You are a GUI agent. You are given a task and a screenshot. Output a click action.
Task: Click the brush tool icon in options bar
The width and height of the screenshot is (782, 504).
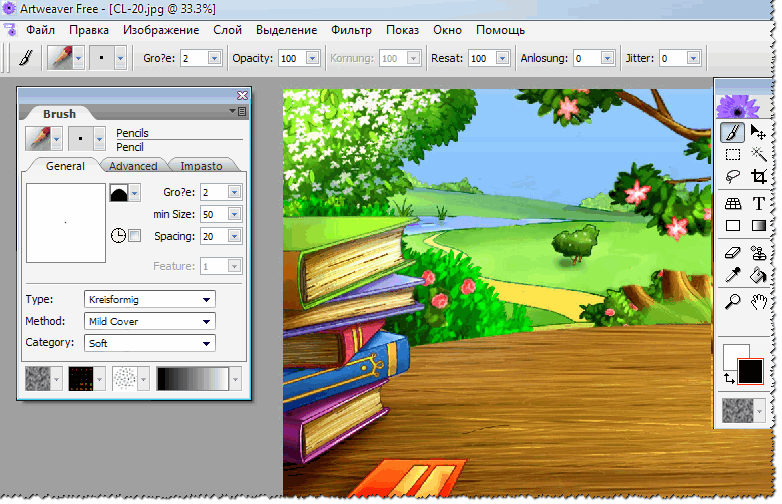tap(26, 58)
